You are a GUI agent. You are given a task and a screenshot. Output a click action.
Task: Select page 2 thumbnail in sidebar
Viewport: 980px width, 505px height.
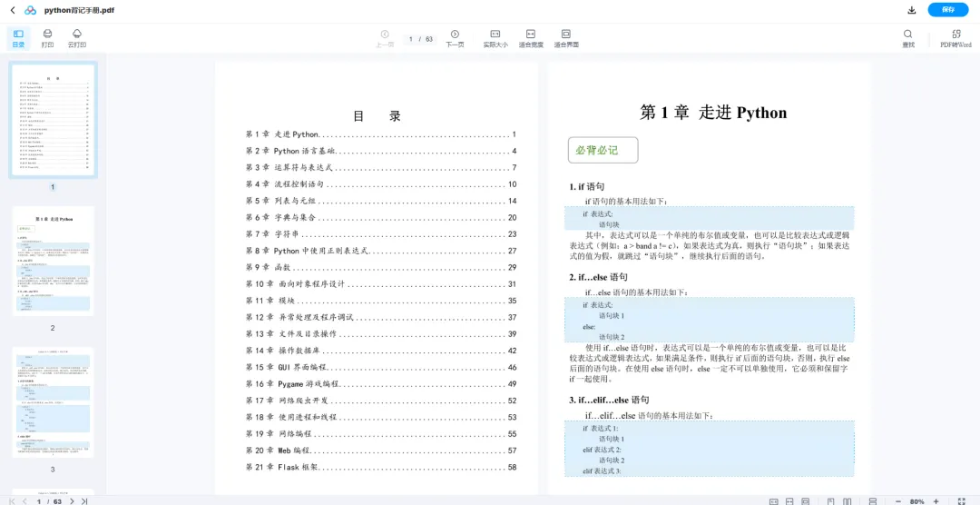click(x=53, y=262)
